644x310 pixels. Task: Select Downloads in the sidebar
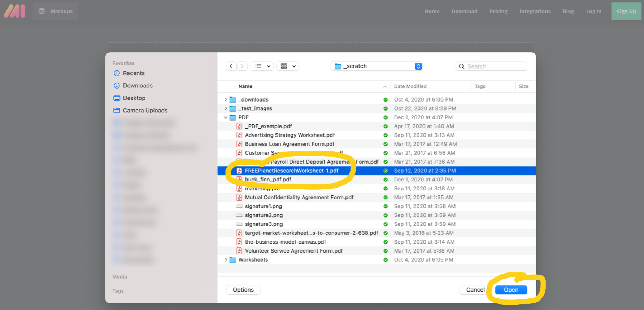pyautogui.click(x=138, y=86)
